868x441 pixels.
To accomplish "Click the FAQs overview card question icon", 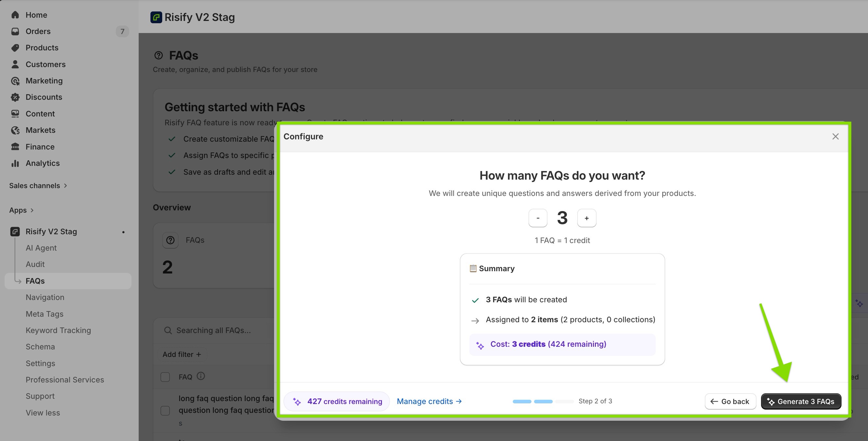I will [170, 240].
